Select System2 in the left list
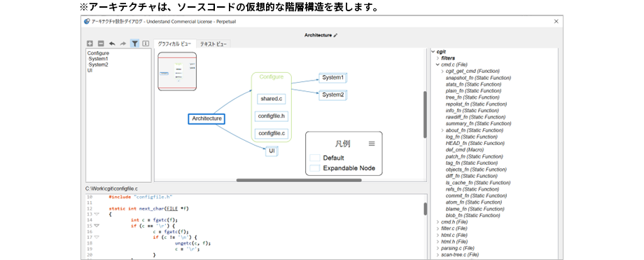 coord(99,64)
